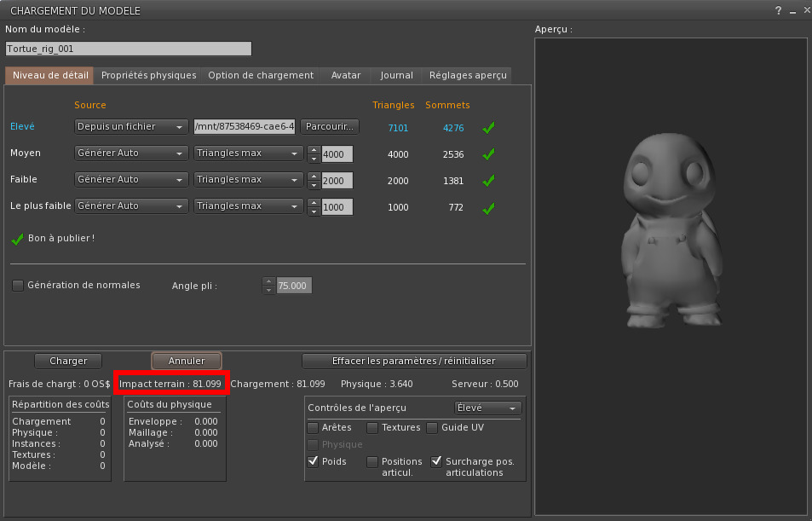Click the green checkmark in Elevé row
Image resolution: width=812 pixels, height=521 pixels.
pos(488,128)
